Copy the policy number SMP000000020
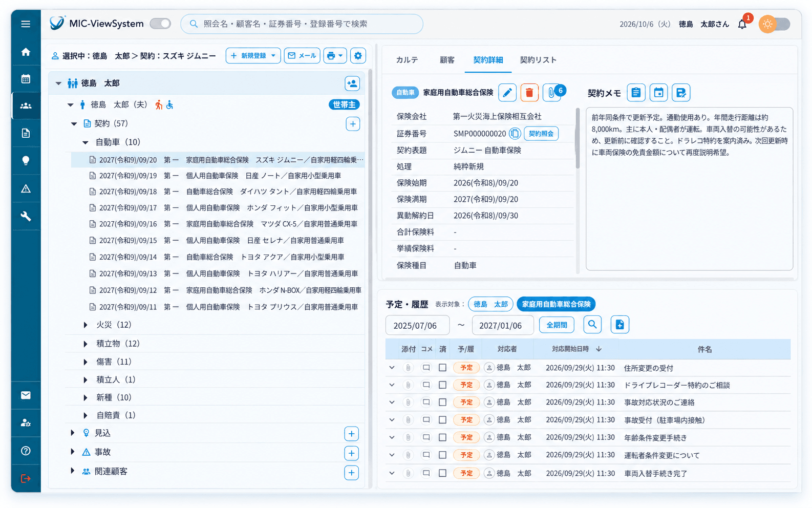 coord(515,134)
